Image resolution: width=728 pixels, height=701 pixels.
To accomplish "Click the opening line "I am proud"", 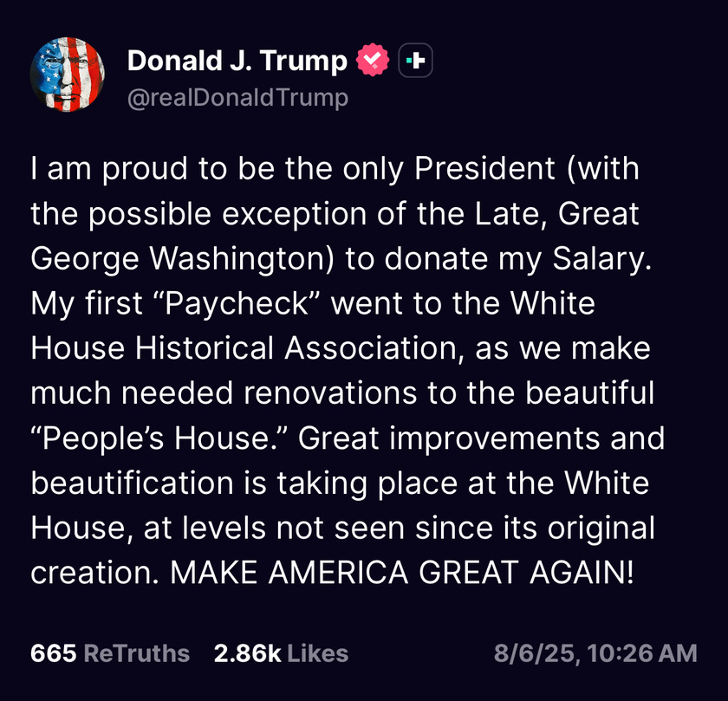I will click(109, 169).
